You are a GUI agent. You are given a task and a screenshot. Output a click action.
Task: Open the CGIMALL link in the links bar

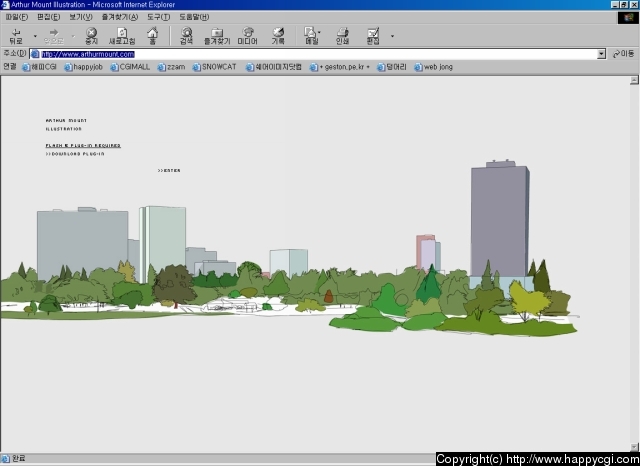point(130,67)
